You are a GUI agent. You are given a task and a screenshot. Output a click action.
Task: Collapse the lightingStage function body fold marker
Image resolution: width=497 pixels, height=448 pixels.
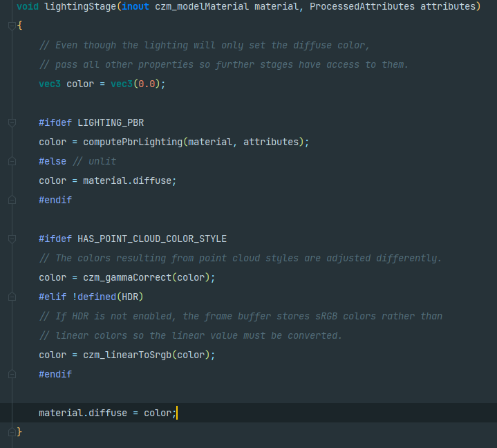point(12,26)
